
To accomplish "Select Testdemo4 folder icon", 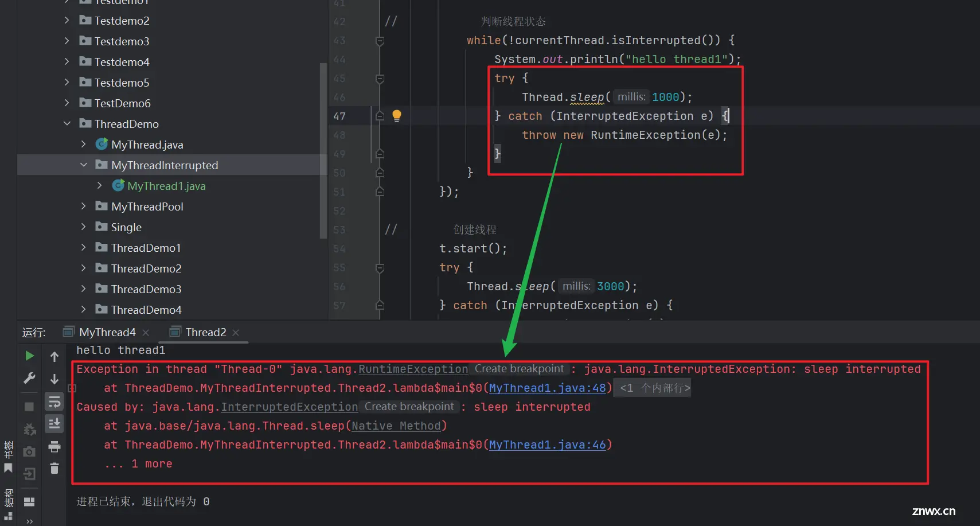I will (x=85, y=61).
